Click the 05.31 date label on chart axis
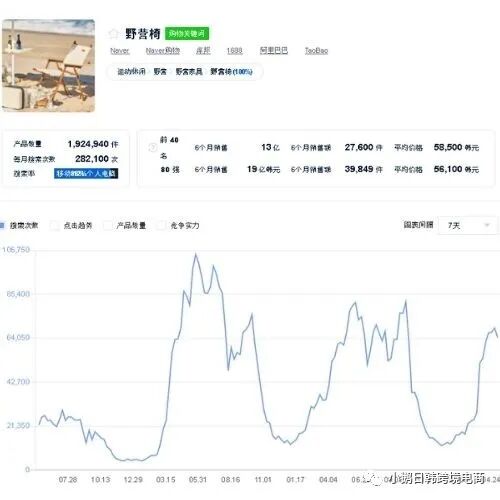500x500 pixels. [198, 480]
